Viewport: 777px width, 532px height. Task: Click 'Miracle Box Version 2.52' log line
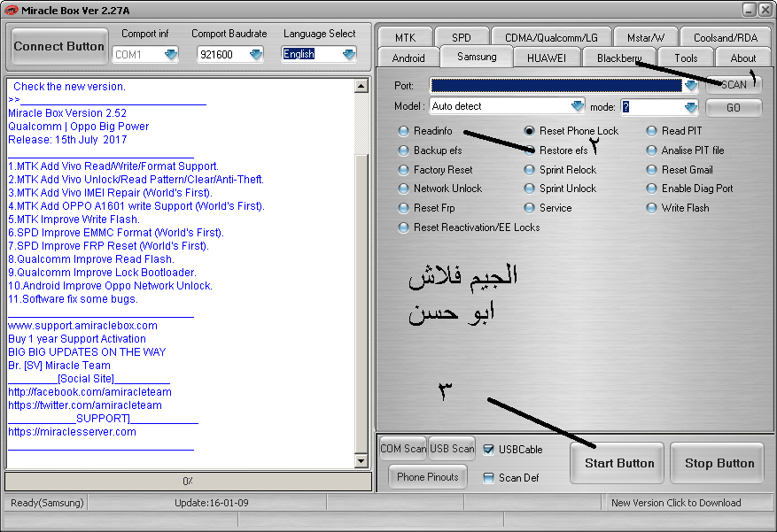point(67,112)
